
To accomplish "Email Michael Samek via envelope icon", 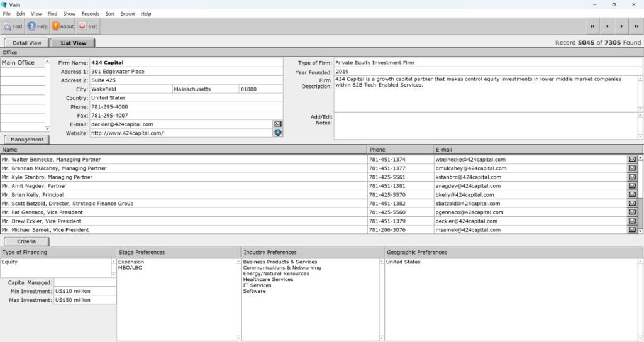I will click(x=632, y=230).
